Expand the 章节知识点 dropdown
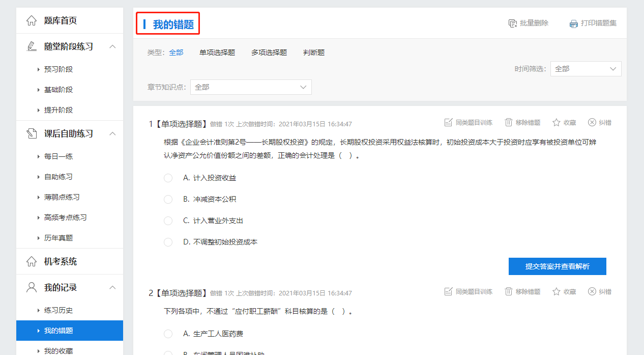The width and height of the screenshot is (644, 355). pyautogui.click(x=250, y=87)
